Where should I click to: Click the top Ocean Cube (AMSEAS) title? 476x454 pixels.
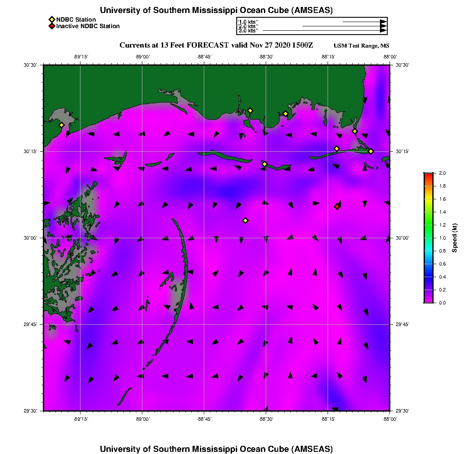[x=216, y=10]
